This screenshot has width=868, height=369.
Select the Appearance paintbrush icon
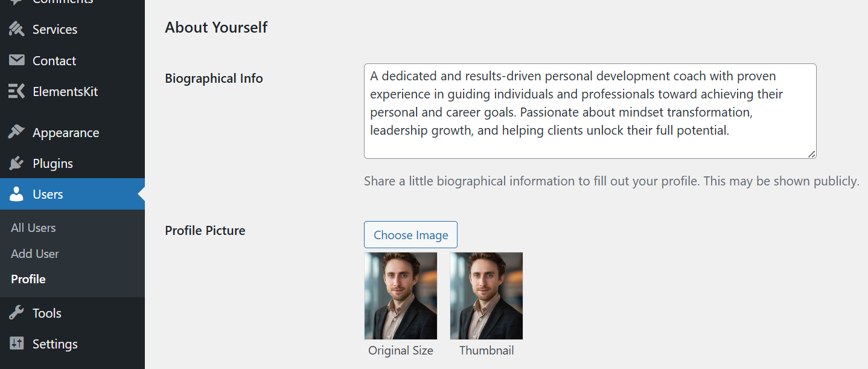[16, 132]
